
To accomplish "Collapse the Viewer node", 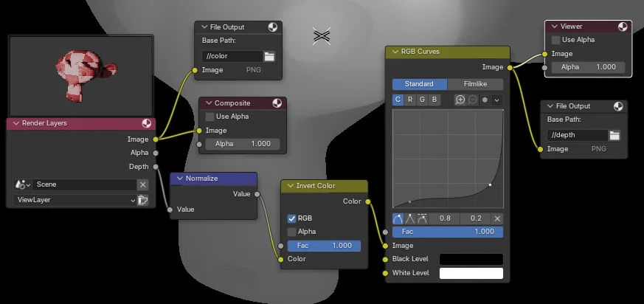I will pos(555,27).
